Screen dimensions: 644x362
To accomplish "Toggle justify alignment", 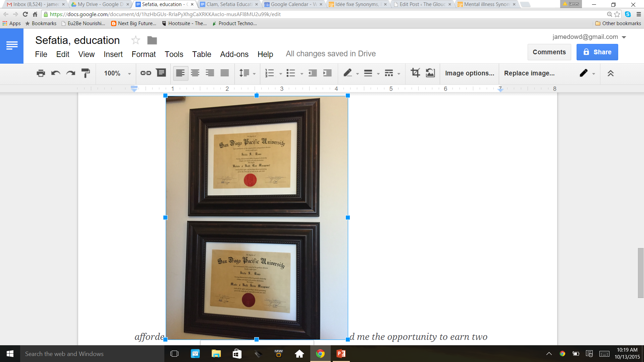I will pyautogui.click(x=225, y=73).
